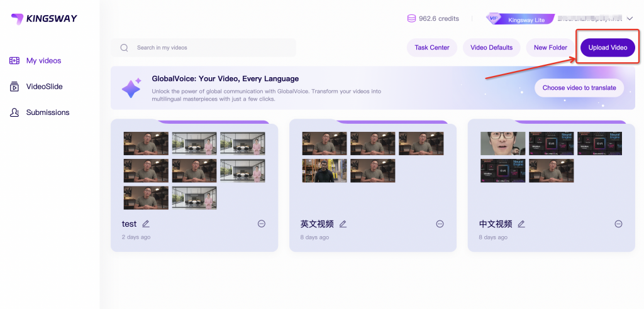The width and height of the screenshot is (644, 309).
Task: Click the VideoSlide play icon
Action: click(14, 87)
